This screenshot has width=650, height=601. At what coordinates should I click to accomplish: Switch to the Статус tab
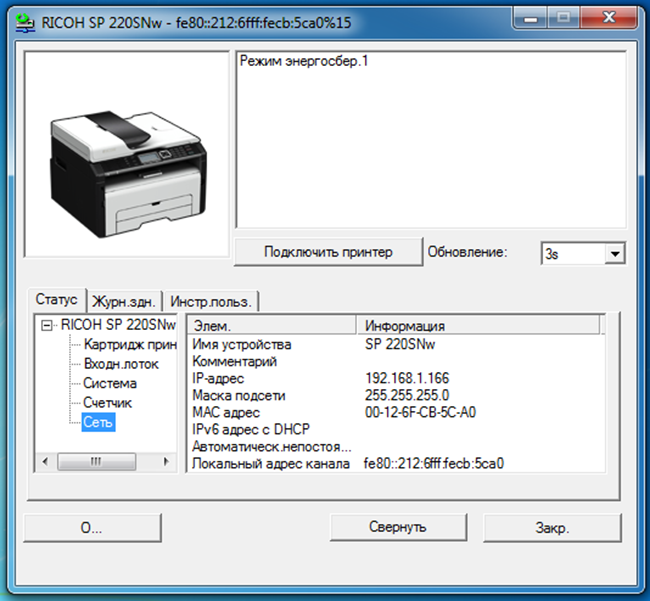point(57,299)
